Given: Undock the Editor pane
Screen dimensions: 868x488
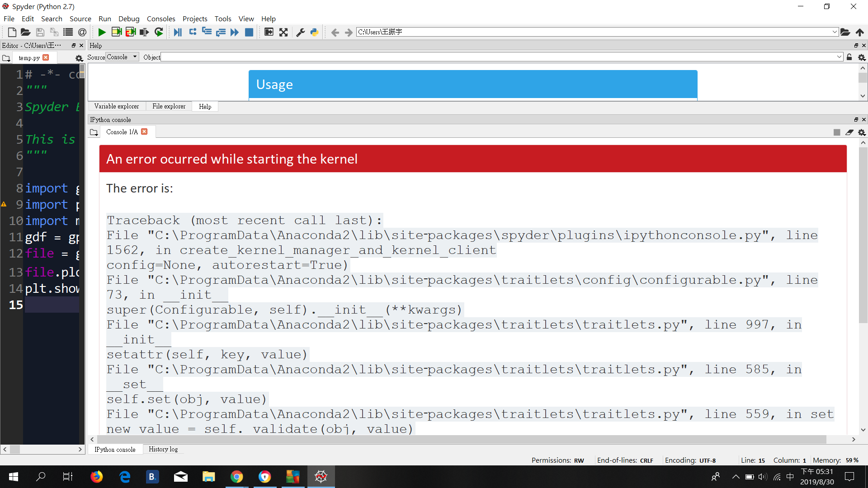Looking at the screenshot, I should [74, 46].
